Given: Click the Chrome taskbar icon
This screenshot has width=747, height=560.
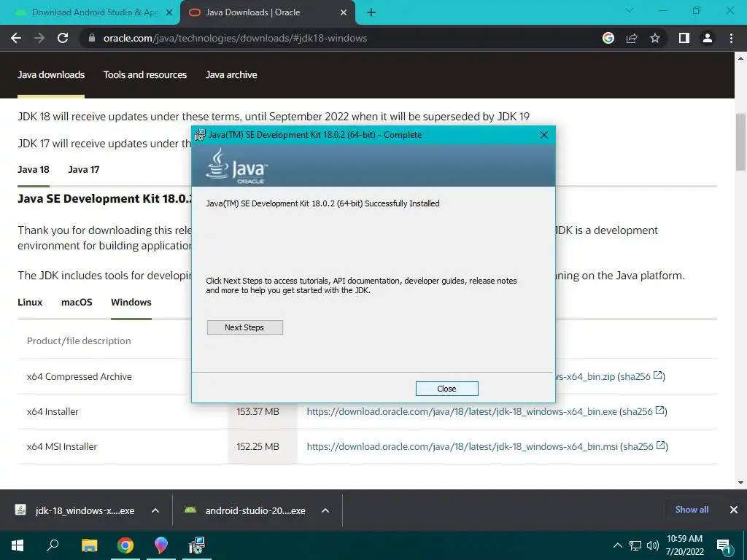Looking at the screenshot, I should tap(125, 545).
